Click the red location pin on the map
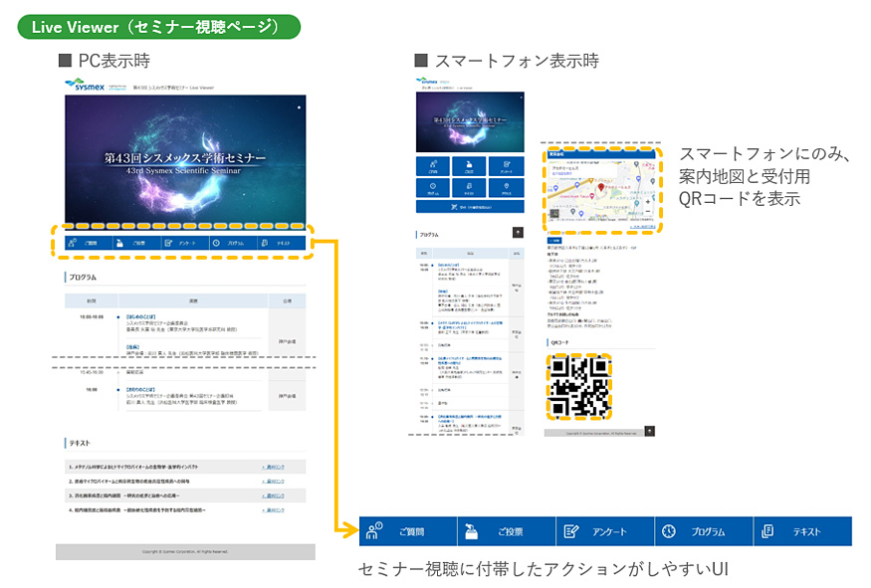871x588 pixels. pyautogui.click(x=601, y=188)
